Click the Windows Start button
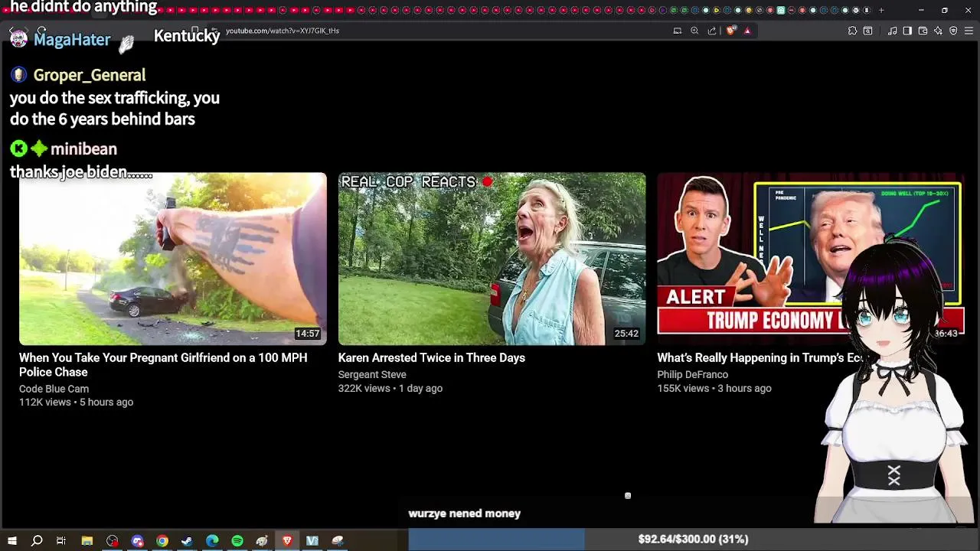The height and width of the screenshot is (551, 980). click(x=11, y=541)
